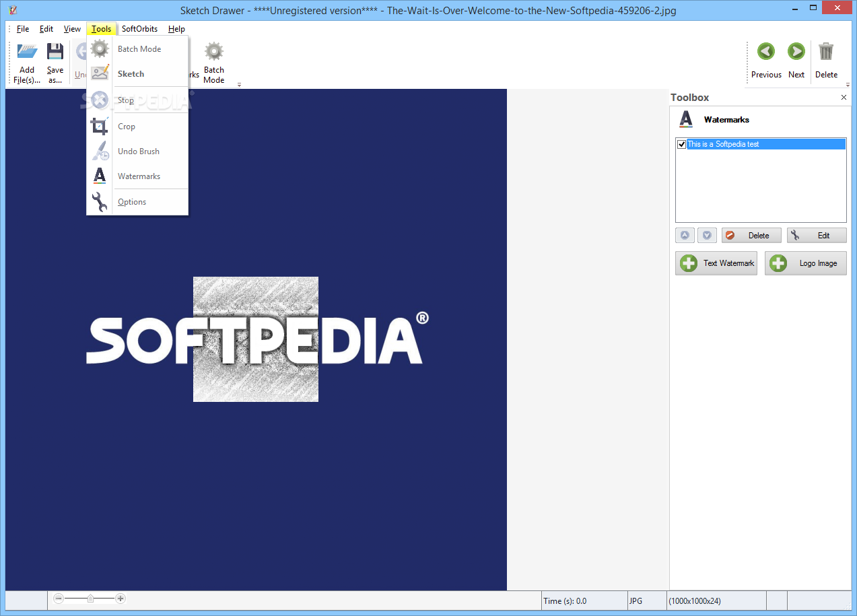Click the Save as floppy disk icon
The height and width of the screenshot is (616, 857).
click(55, 51)
